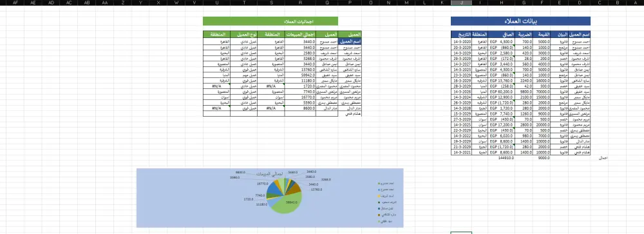Select column header M
The height and width of the screenshot is (234, 644).
point(406,3)
